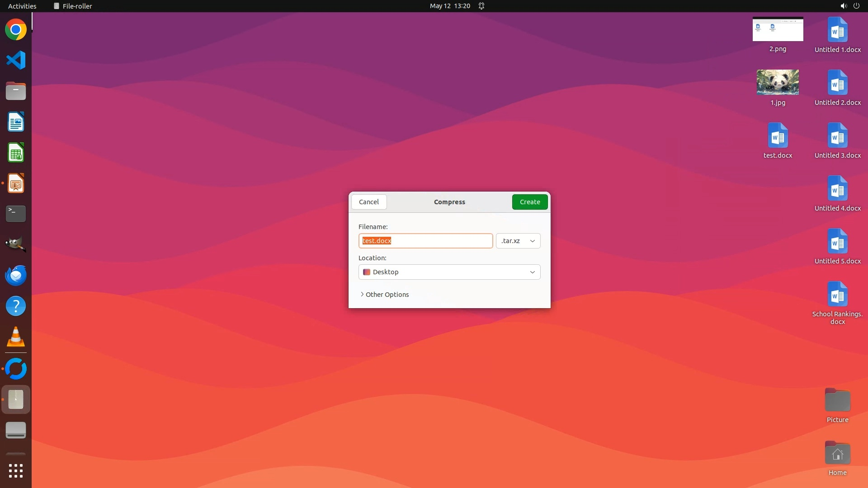The image size is (868, 488).
Task: Select the 1.jpg panda thumbnail
Action: click(x=778, y=82)
